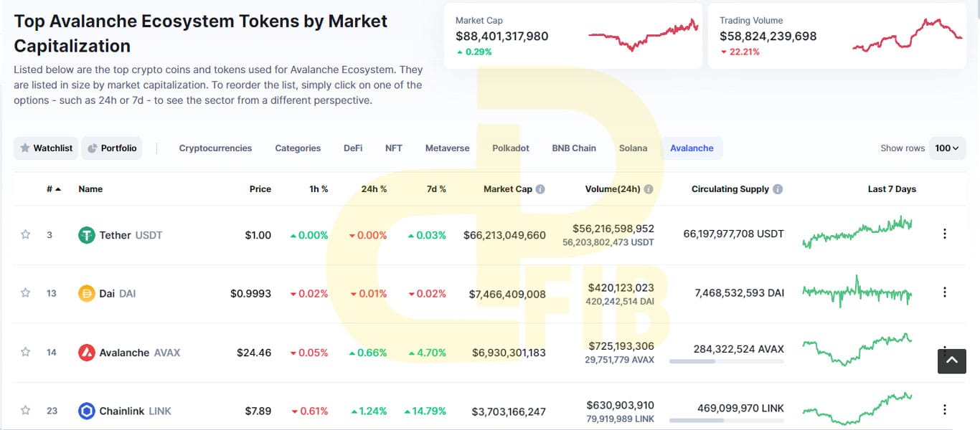The image size is (980, 430).
Task: Open the Avalanche AVAX link
Action: 140,353
